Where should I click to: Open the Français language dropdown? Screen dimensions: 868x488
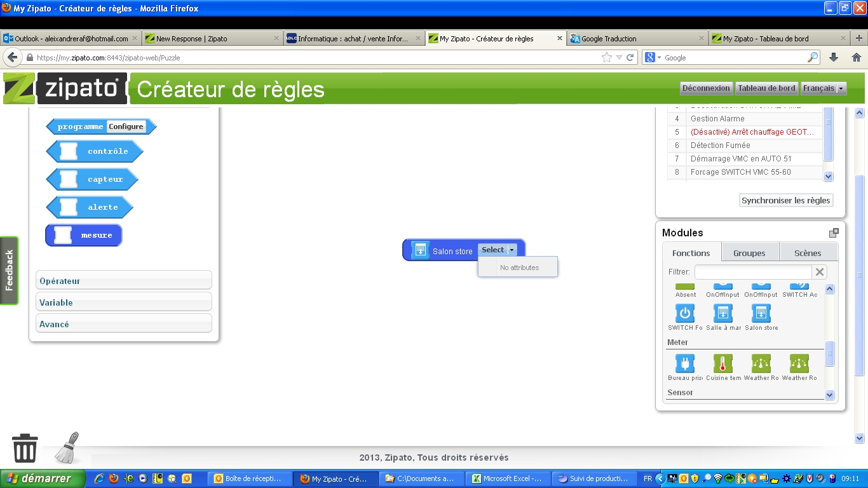(823, 88)
